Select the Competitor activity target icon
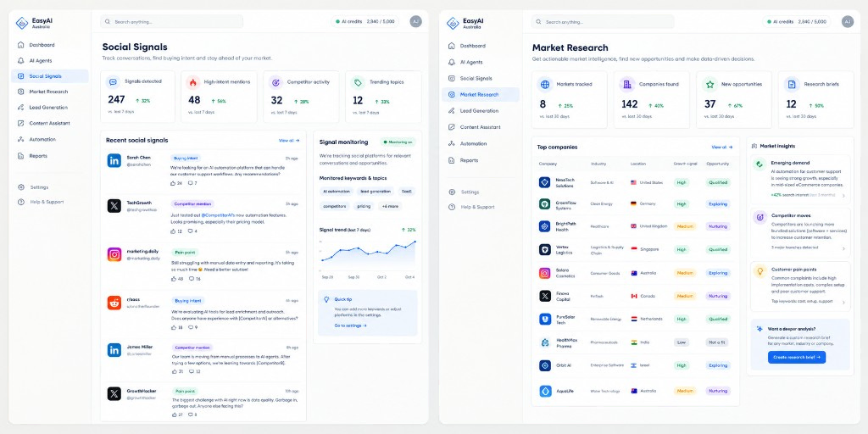This screenshot has height=434, width=868. click(275, 82)
